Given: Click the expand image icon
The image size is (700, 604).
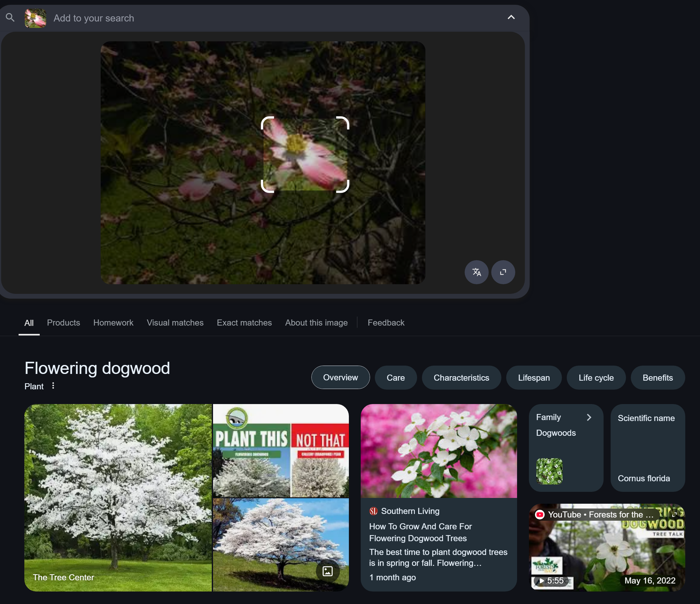Looking at the screenshot, I should pos(503,272).
